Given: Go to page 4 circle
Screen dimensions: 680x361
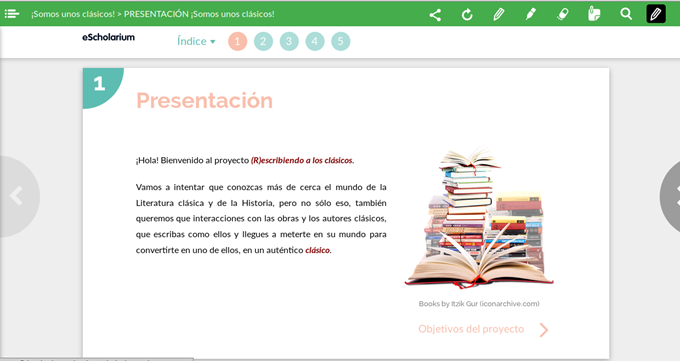Looking at the screenshot, I should (x=315, y=41).
